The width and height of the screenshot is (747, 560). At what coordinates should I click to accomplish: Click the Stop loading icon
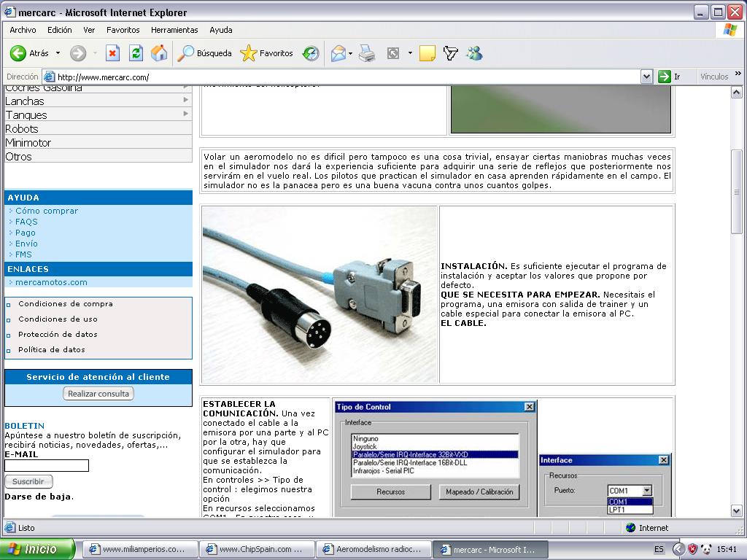pos(112,53)
